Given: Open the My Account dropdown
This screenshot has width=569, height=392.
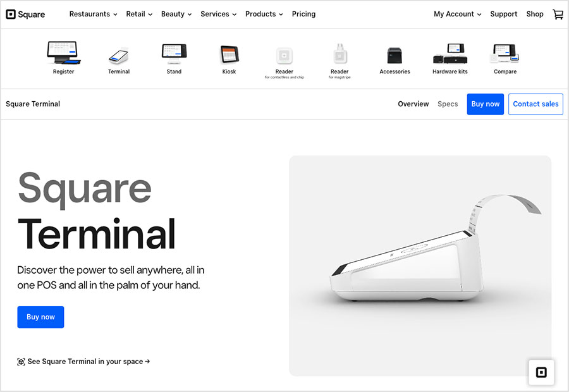Looking at the screenshot, I should pyautogui.click(x=458, y=14).
